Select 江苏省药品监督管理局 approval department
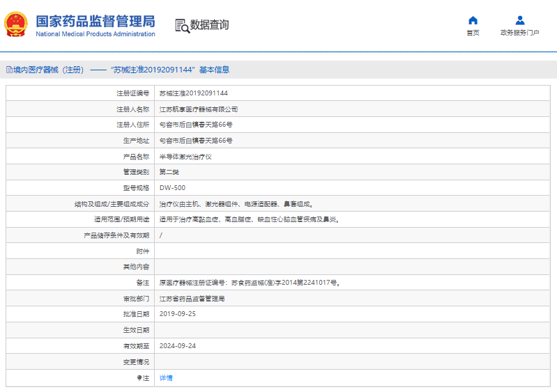The width and height of the screenshot is (557, 392). coord(192,299)
